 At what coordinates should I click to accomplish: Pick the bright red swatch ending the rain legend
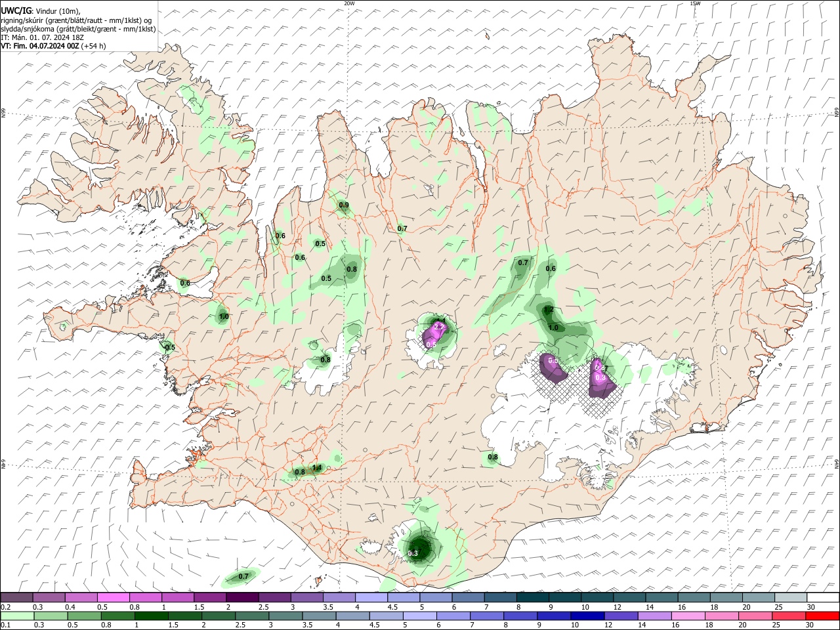point(822,616)
